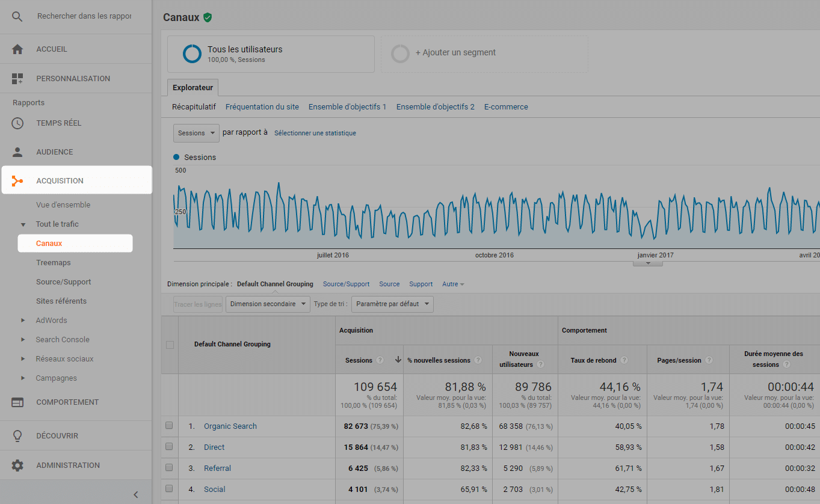The width and height of the screenshot is (820, 504).
Task: Click the Comportement window icon
Action: [17, 402]
